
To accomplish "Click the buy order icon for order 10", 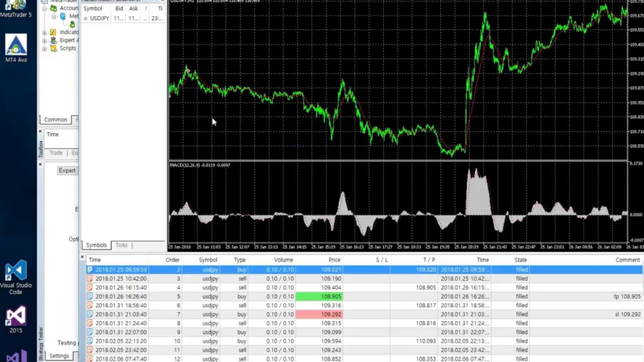I will 90,341.
